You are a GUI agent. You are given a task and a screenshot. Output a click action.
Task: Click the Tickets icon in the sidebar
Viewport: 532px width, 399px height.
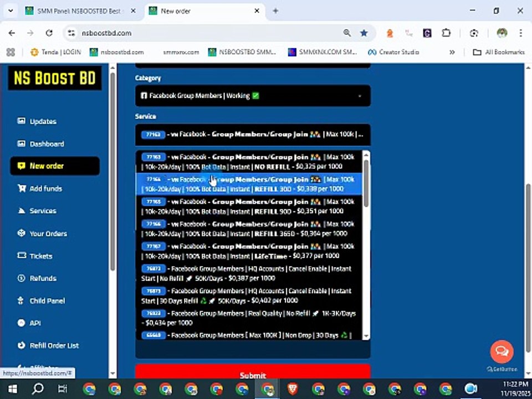point(22,255)
